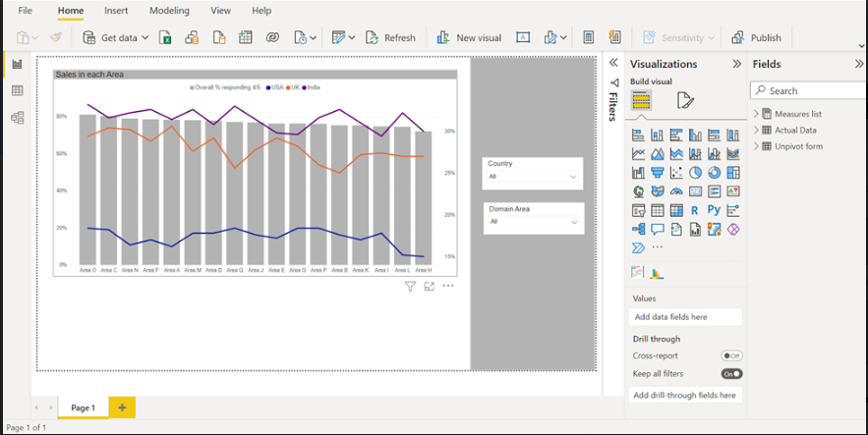
Task: Switch to Data view in left sidebar
Action: (17, 90)
